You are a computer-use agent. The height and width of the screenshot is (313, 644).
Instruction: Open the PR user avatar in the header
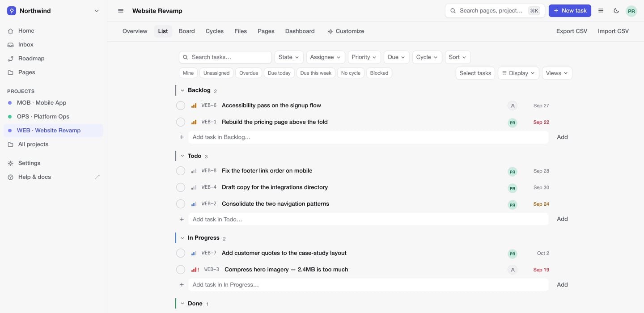point(631,11)
